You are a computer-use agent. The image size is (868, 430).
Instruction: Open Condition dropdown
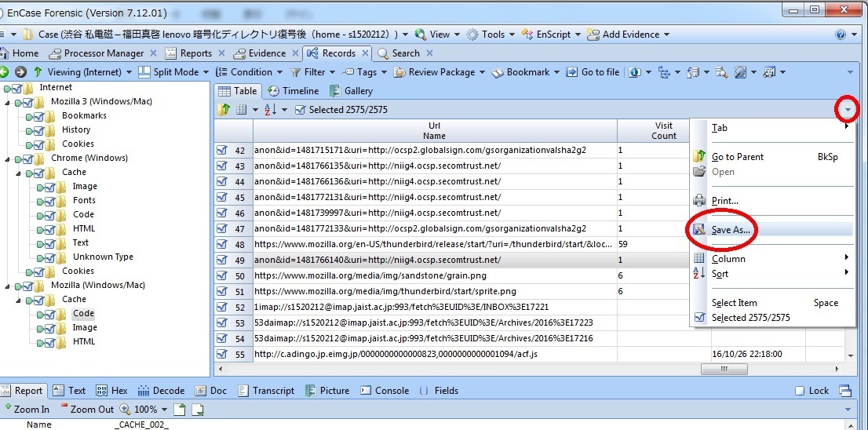pos(249,72)
